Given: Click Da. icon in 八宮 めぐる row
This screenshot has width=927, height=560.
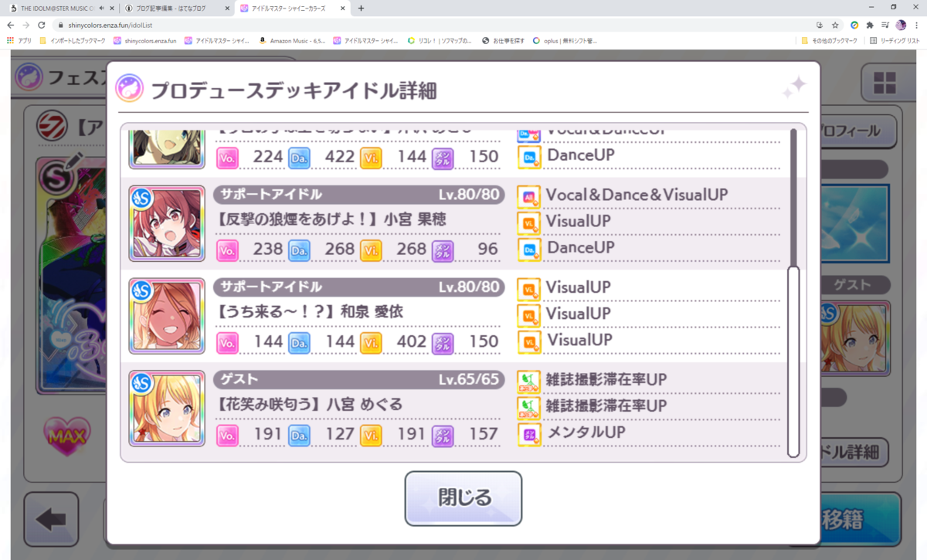Looking at the screenshot, I should [x=299, y=435].
